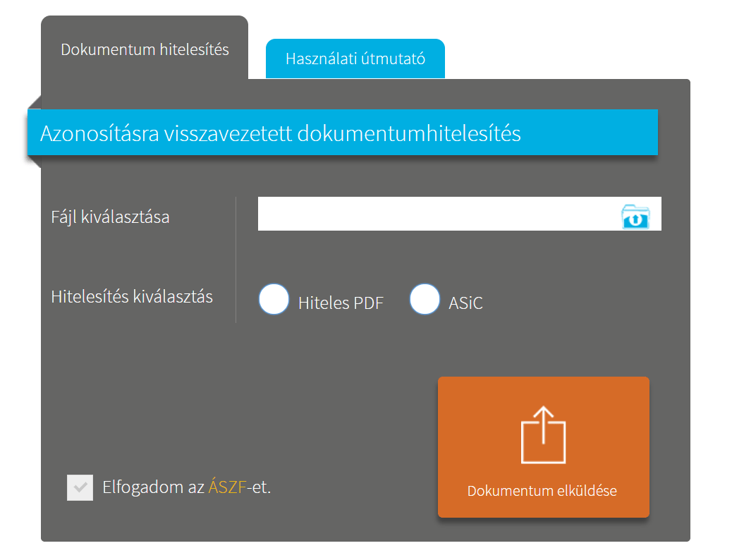
Task: Select the Hiteles PDF radio button
Action: pos(274,299)
